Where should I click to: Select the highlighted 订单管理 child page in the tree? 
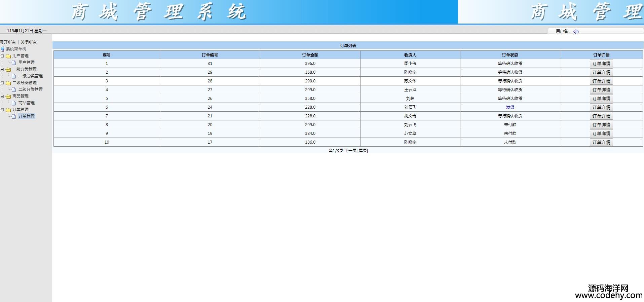[x=26, y=116]
